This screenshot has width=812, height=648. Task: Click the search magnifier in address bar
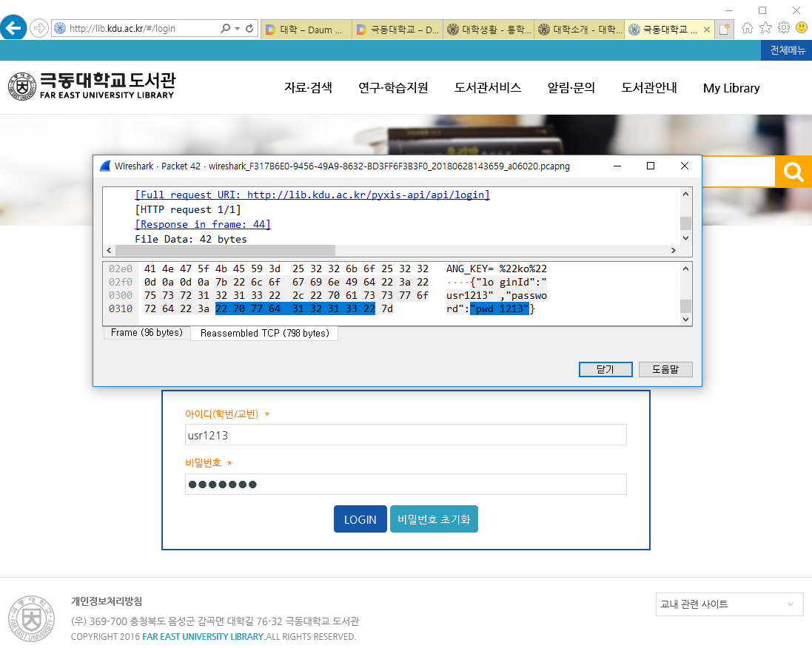tap(225, 28)
